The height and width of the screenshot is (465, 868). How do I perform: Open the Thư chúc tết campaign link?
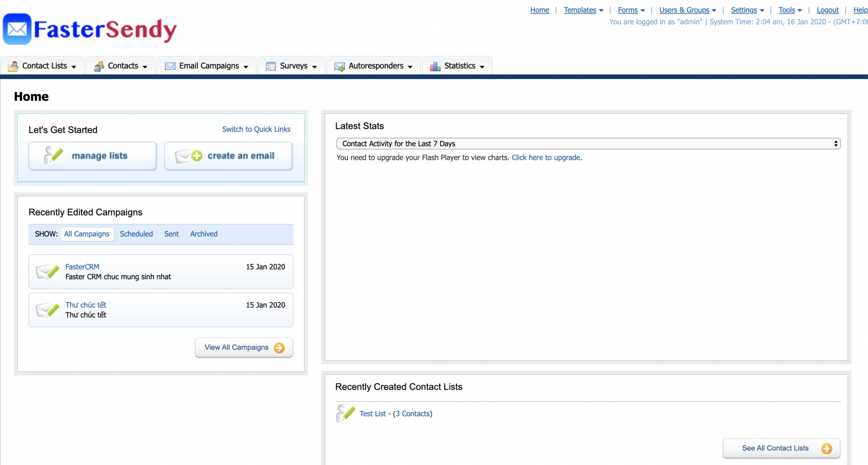click(86, 305)
